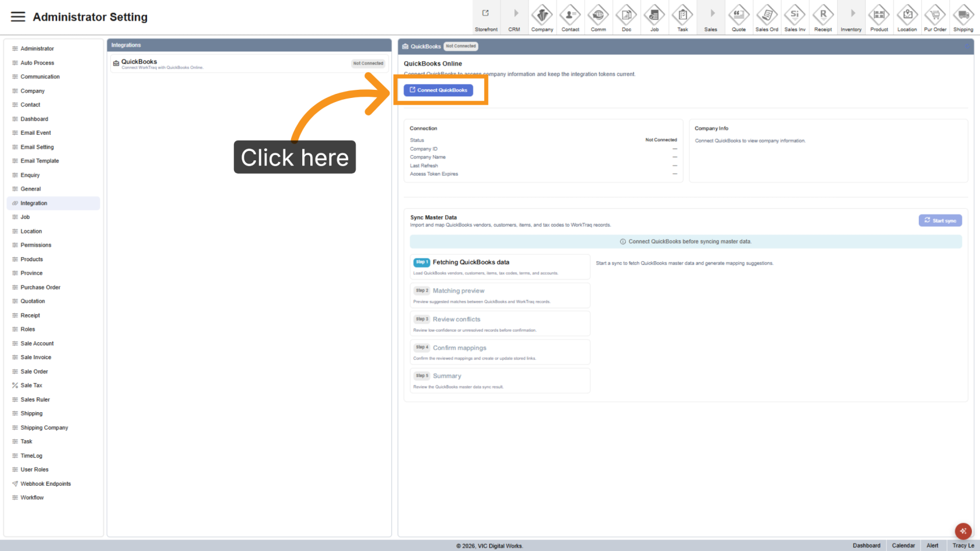
Task: Click the Start sync button
Action: [940, 220]
